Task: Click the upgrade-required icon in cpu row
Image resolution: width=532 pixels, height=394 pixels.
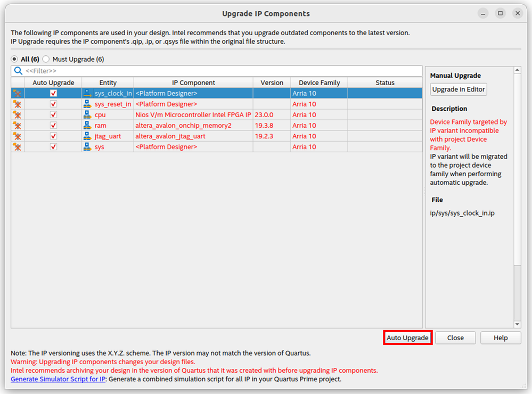Action: [x=17, y=114]
